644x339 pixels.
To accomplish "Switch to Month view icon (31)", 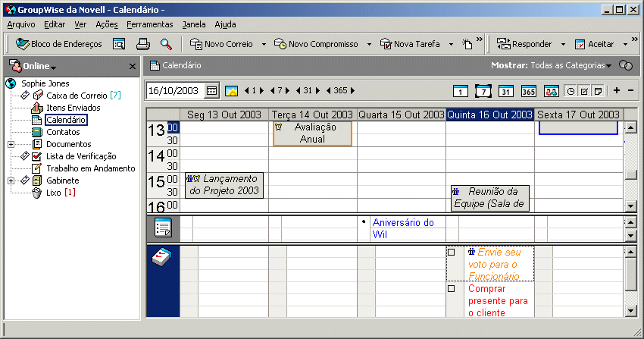I will (x=505, y=91).
